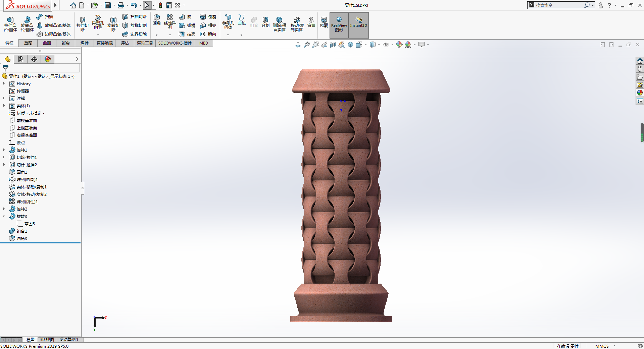Expand the 实体(1) solid bodies node
The image size is (644, 349).
click(4, 106)
